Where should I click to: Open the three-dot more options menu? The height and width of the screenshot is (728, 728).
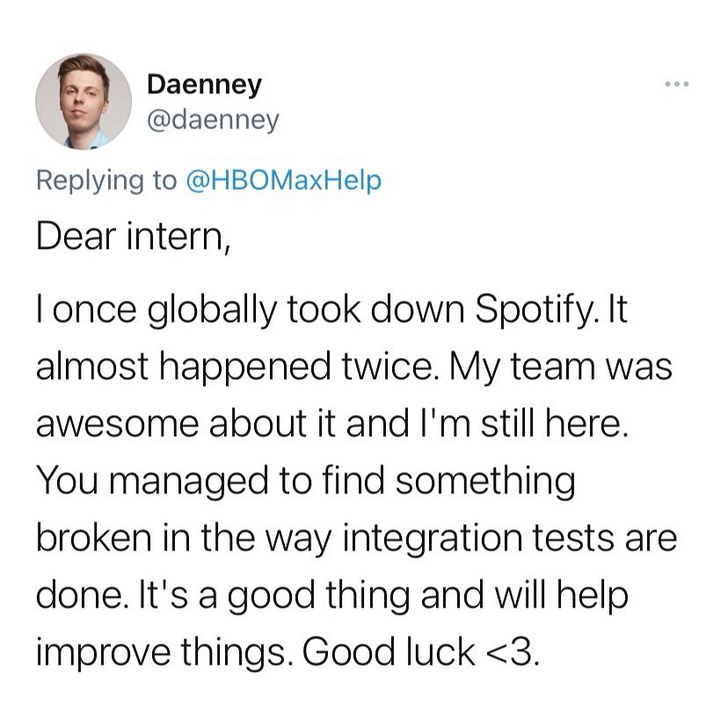(x=676, y=84)
